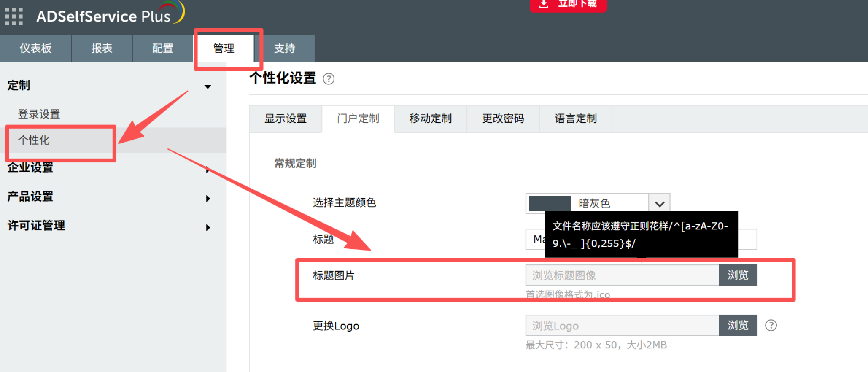Switch to the 显示设置 tab
This screenshot has height=372, width=868.
[x=286, y=119]
